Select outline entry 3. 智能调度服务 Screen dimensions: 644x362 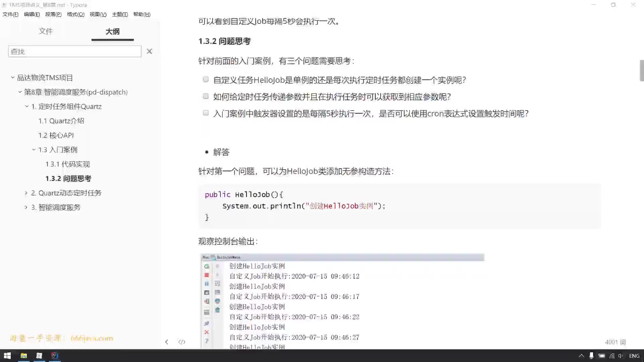[x=56, y=207]
